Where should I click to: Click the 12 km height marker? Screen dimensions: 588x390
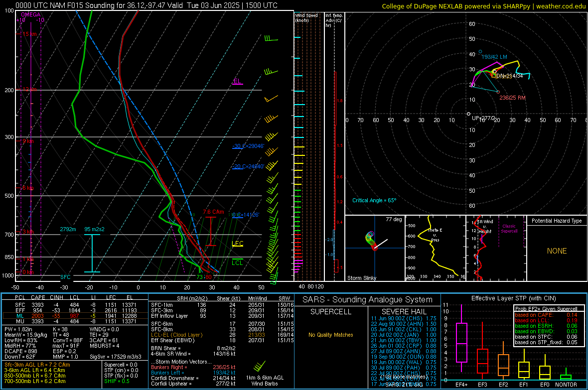click(x=29, y=90)
